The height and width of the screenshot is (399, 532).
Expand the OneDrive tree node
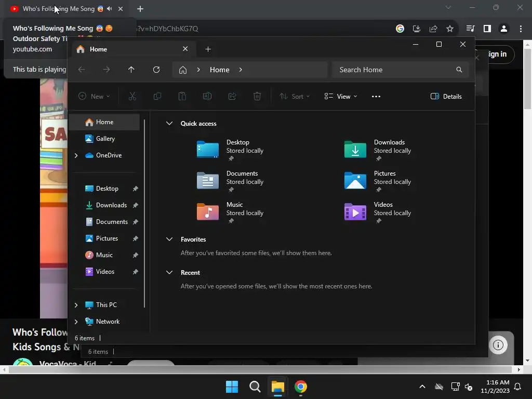click(76, 155)
